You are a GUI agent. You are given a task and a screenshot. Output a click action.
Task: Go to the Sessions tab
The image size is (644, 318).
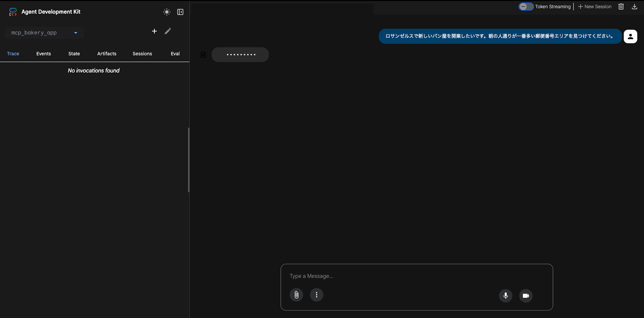coord(142,54)
